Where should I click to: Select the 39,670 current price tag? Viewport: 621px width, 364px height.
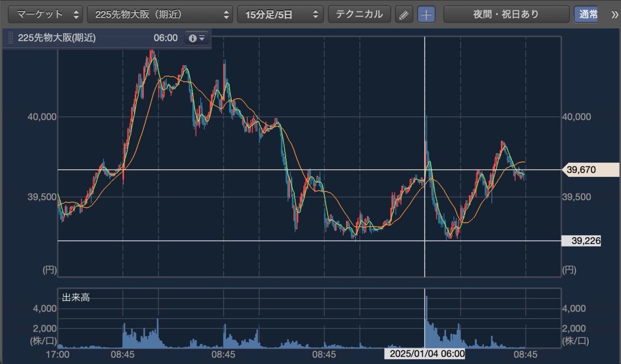[590, 170]
